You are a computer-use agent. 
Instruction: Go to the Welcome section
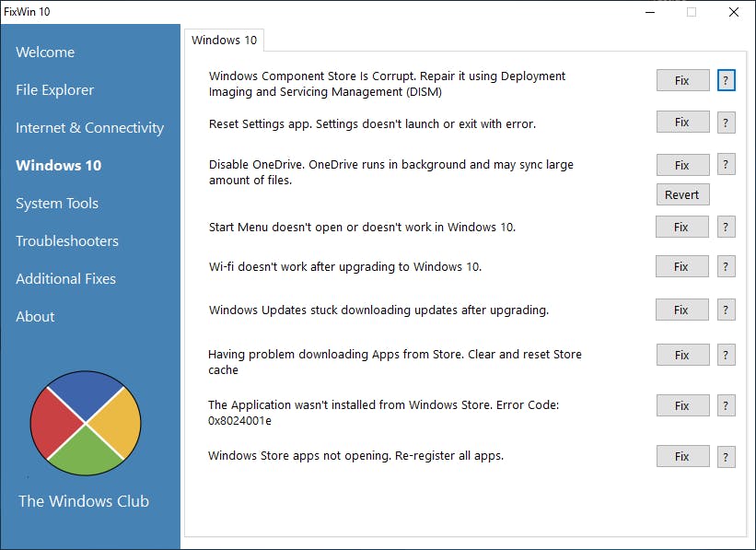(x=45, y=53)
